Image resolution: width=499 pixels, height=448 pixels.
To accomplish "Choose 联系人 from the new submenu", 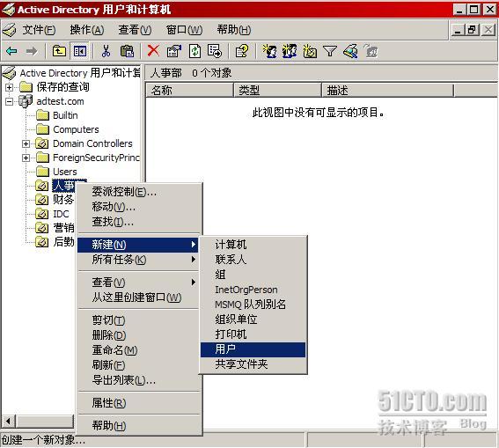I will point(253,260).
